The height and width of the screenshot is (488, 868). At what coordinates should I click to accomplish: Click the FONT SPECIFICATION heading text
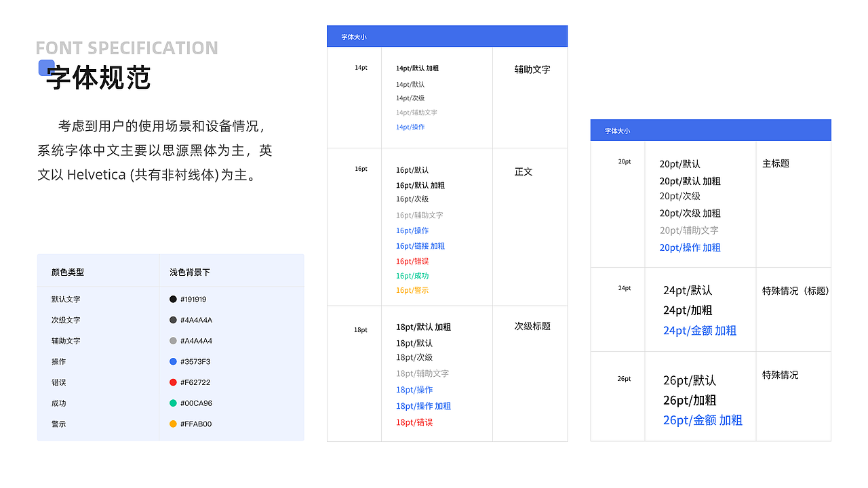[x=126, y=47]
